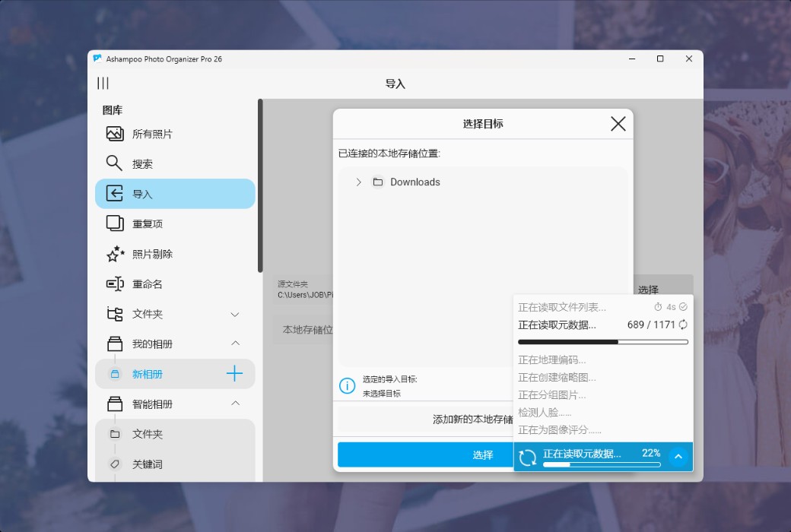Close the 选择目标 dialog with X
The image size is (791, 532).
point(618,124)
